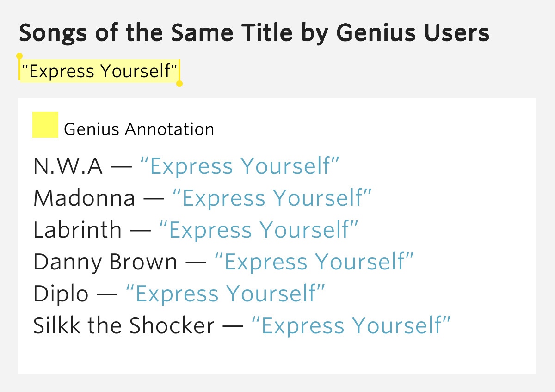This screenshot has height=392, width=555.
Task: Click the bottom-right yellow highlight handle
Action: (x=180, y=84)
